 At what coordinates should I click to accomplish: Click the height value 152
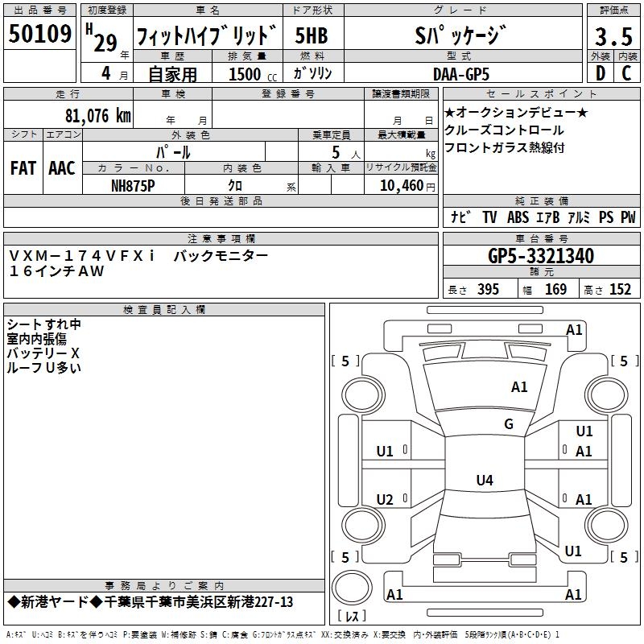[x=620, y=289]
